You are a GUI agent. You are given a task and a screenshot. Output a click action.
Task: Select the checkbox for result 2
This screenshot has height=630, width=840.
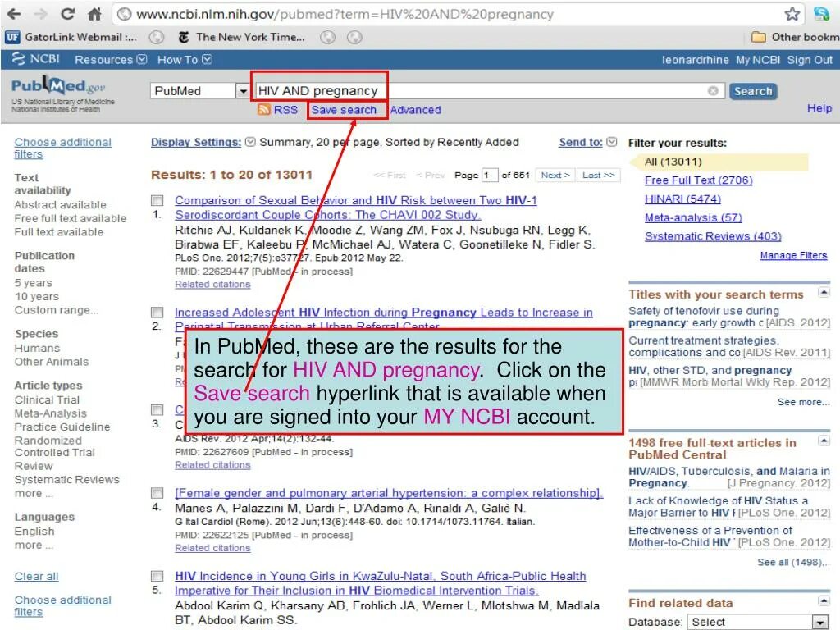click(157, 313)
